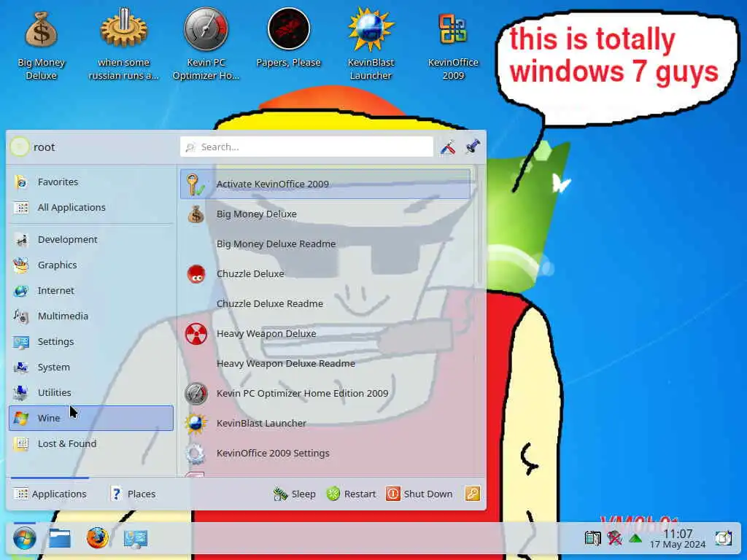Click the key icon next to Shut Down
747x560 pixels.
[473, 494]
